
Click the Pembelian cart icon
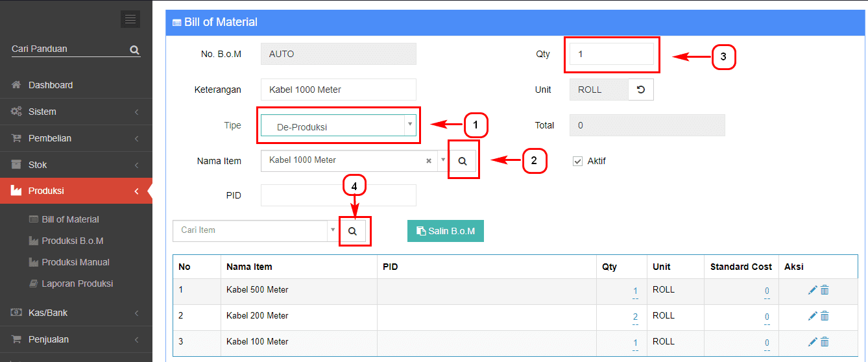pos(17,138)
